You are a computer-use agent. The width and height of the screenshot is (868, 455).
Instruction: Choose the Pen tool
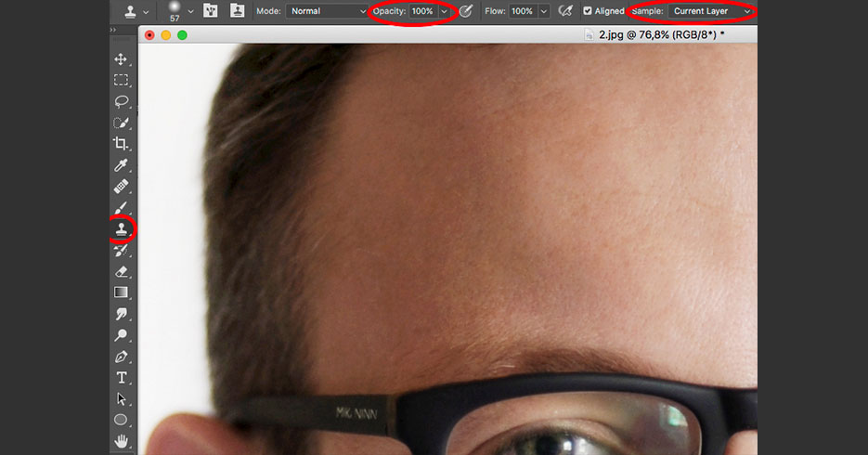pos(121,356)
